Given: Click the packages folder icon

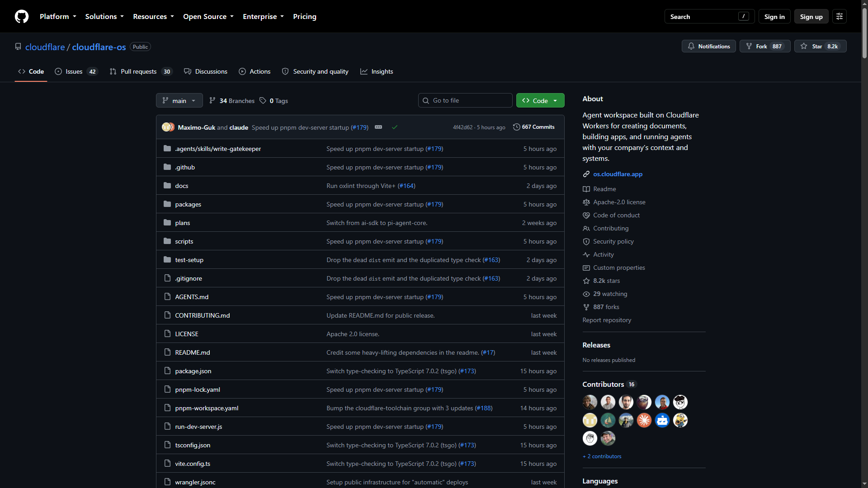Looking at the screenshot, I should [x=167, y=204].
